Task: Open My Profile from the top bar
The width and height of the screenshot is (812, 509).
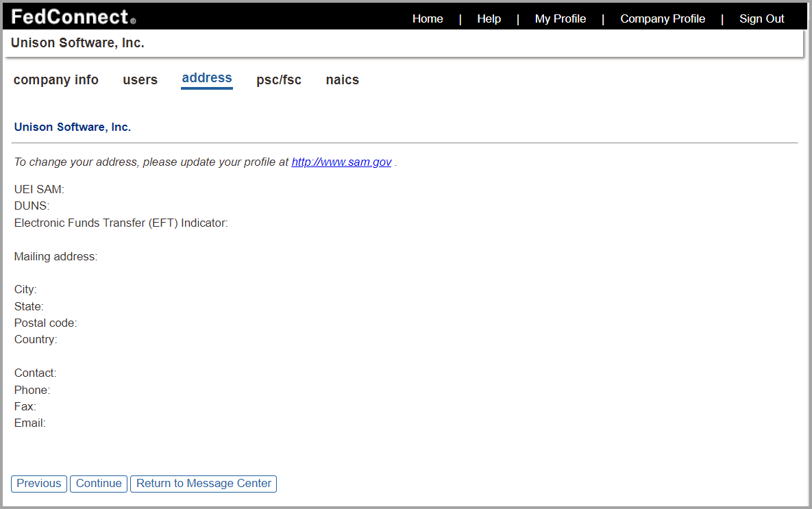Action: (560, 18)
